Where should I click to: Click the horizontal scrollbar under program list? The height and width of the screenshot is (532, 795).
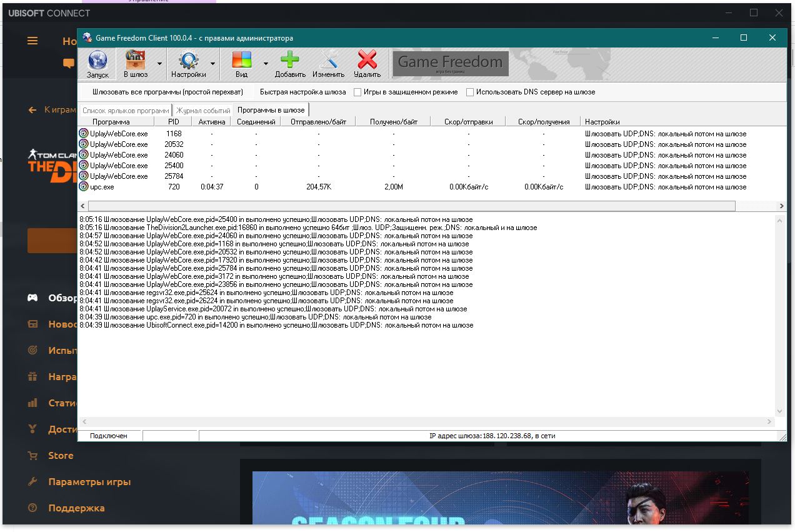[x=412, y=206]
